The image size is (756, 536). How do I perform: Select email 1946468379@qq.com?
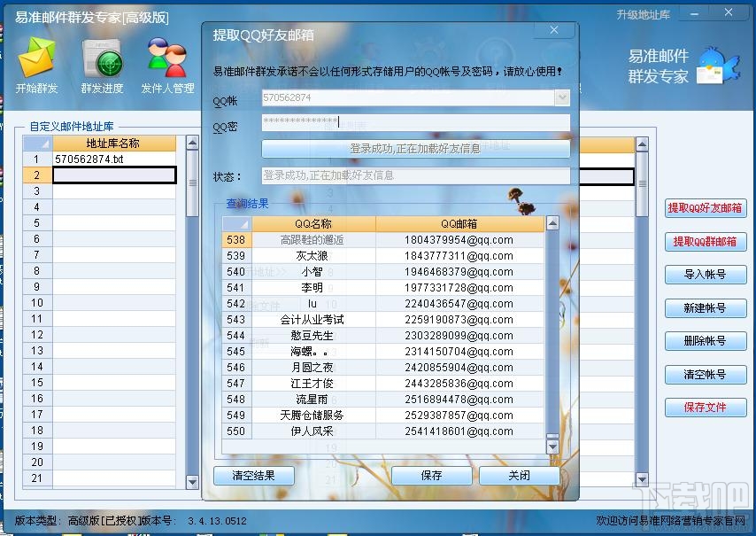[459, 272]
